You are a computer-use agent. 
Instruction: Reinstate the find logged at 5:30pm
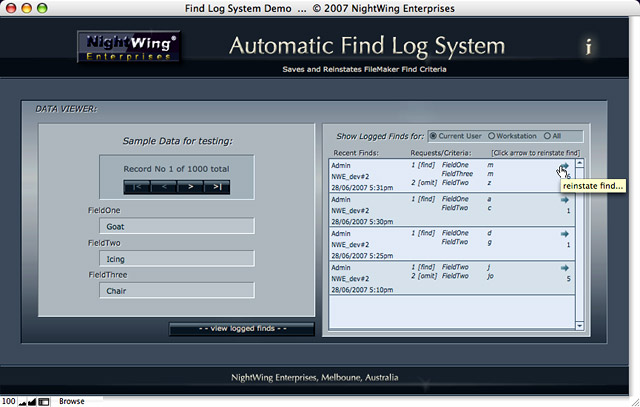pyautogui.click(x=564, y=200)
